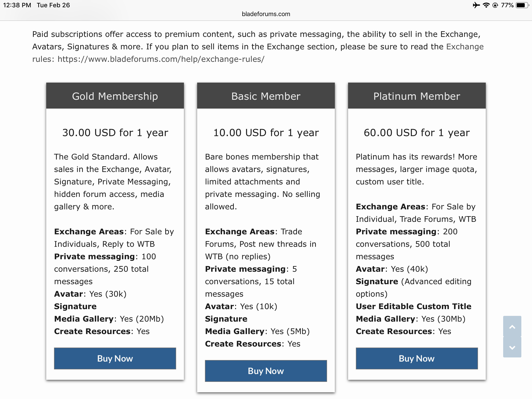Tap the 10.00 USD for 1 year price
532x399 pixels.
[266, 133]
